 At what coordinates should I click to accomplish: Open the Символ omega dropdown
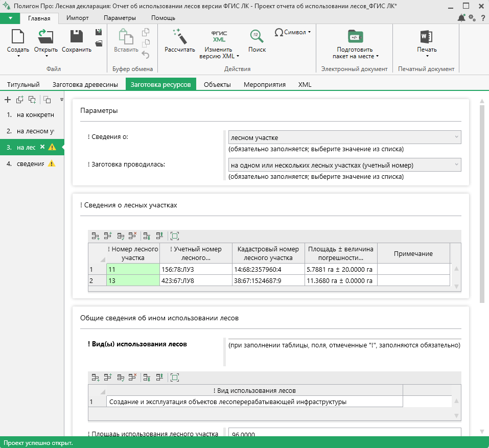(x=292, y=32)
